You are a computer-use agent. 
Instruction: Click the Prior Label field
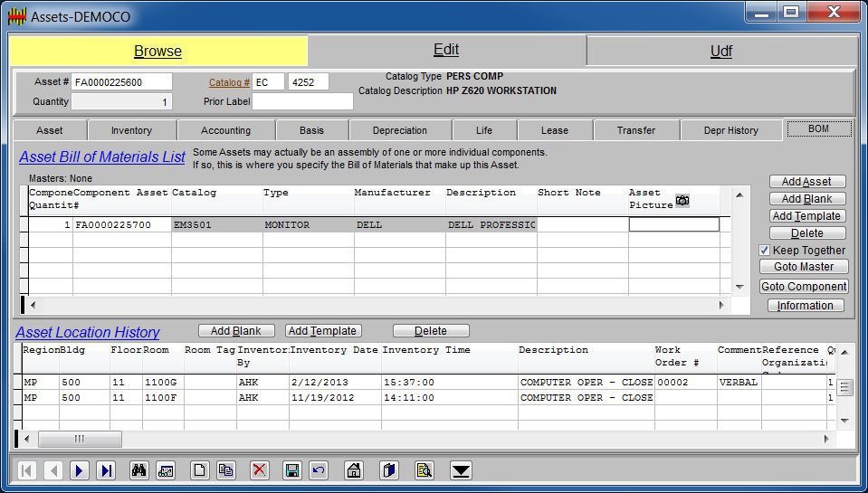(303, 102)
